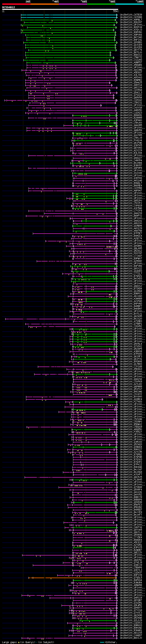
Task: Pick hit UniRef100_Q7SG02
Action: click(x=131, y=95)
